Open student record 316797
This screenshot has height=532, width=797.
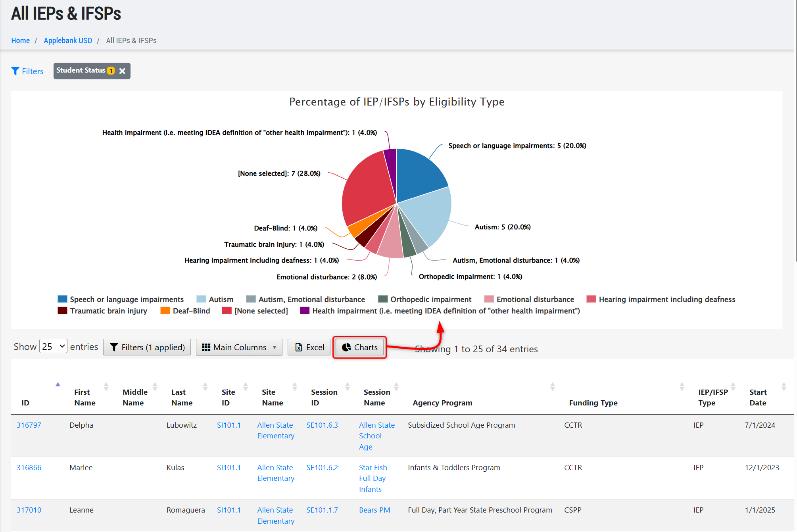pyautogui.click(x=29, y=425)
